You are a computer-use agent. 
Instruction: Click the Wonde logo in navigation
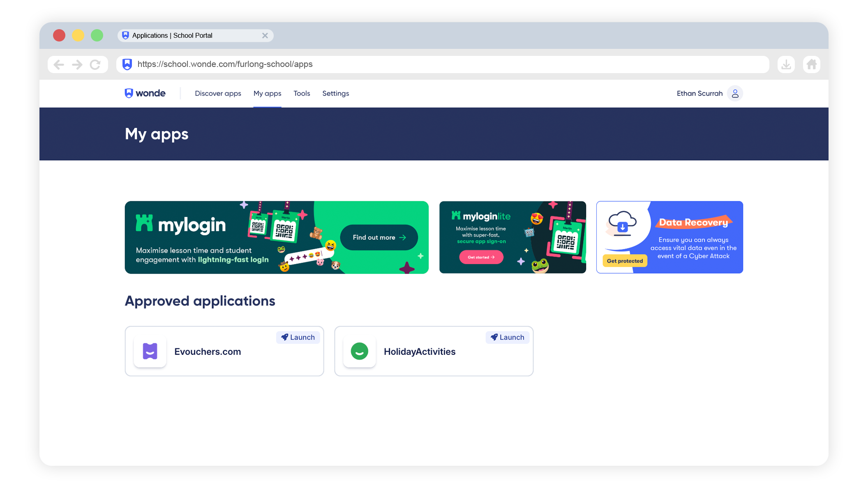coord(145,93)
